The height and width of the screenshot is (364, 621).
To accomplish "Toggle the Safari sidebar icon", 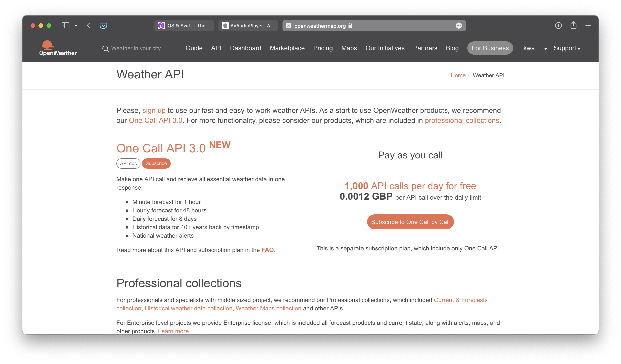I will [x=65, y=26].
